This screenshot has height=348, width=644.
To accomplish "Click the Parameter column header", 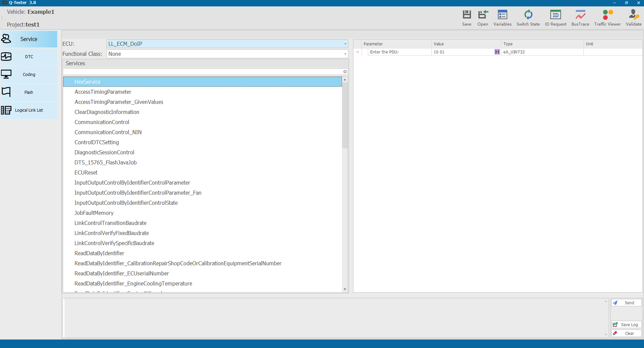I will [x=396, y=44].
